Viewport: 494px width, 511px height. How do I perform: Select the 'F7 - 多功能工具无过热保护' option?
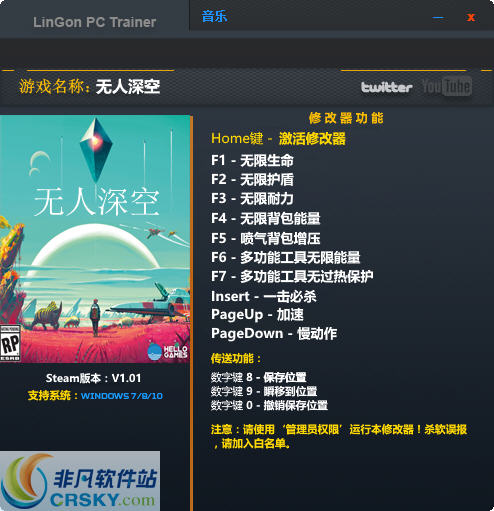pos(292,276)
